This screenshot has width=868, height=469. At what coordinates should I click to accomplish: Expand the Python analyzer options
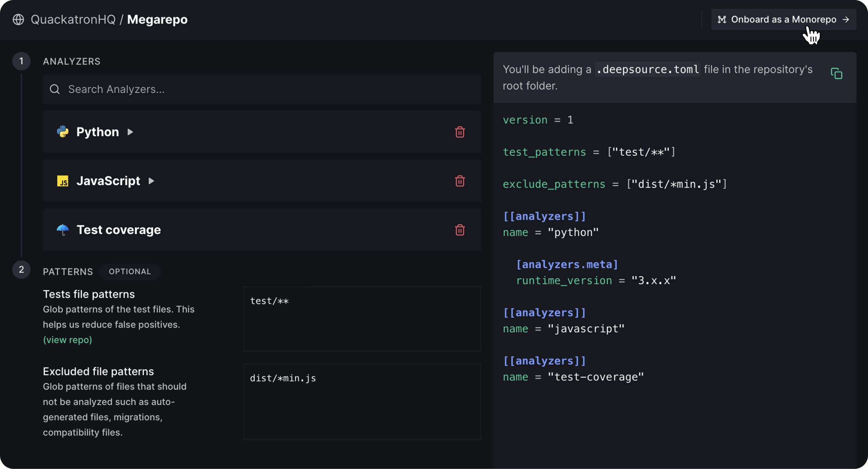(130, 132)
